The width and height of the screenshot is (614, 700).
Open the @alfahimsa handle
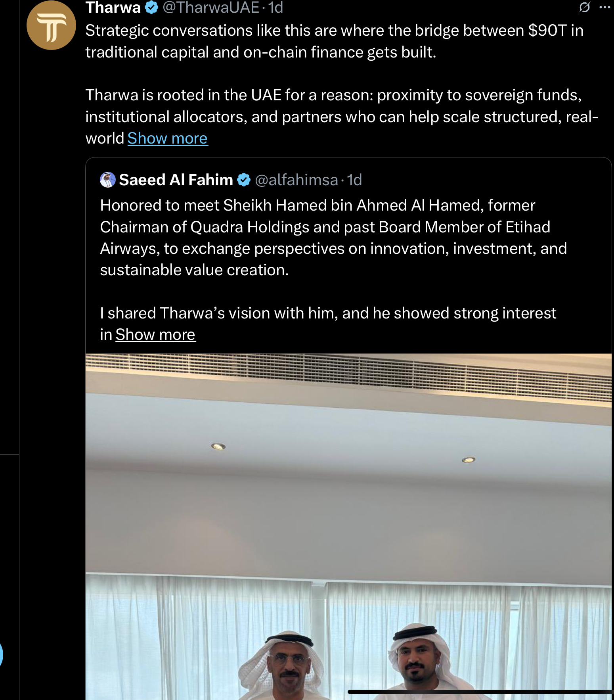pos(296,180)
